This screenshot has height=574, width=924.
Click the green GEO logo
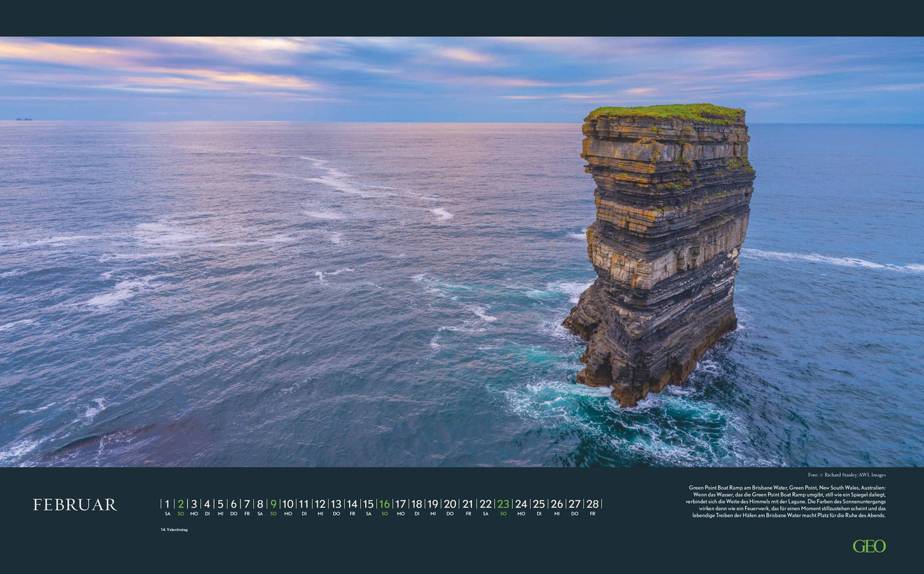[869, 546]
